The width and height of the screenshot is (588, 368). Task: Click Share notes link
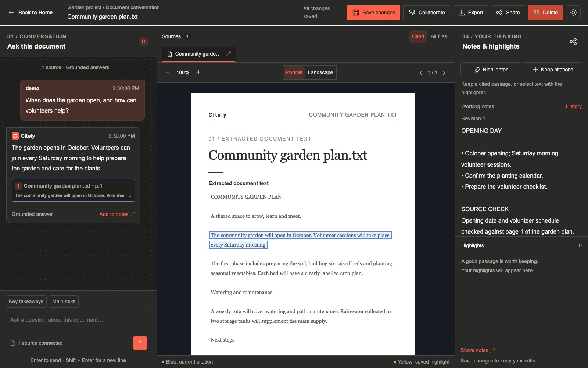click(478, 350)
